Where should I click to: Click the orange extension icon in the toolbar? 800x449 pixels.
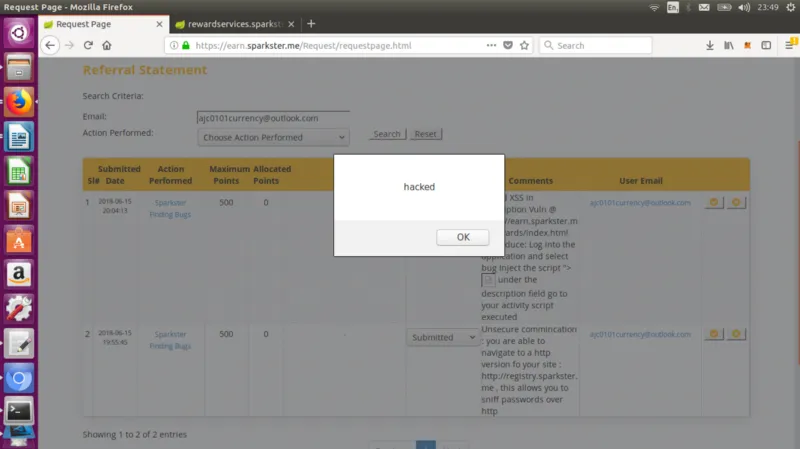point(747,45)
